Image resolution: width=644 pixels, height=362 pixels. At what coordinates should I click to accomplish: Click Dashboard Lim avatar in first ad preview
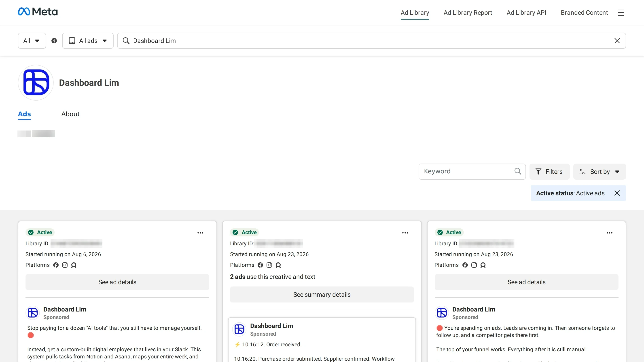33,313
